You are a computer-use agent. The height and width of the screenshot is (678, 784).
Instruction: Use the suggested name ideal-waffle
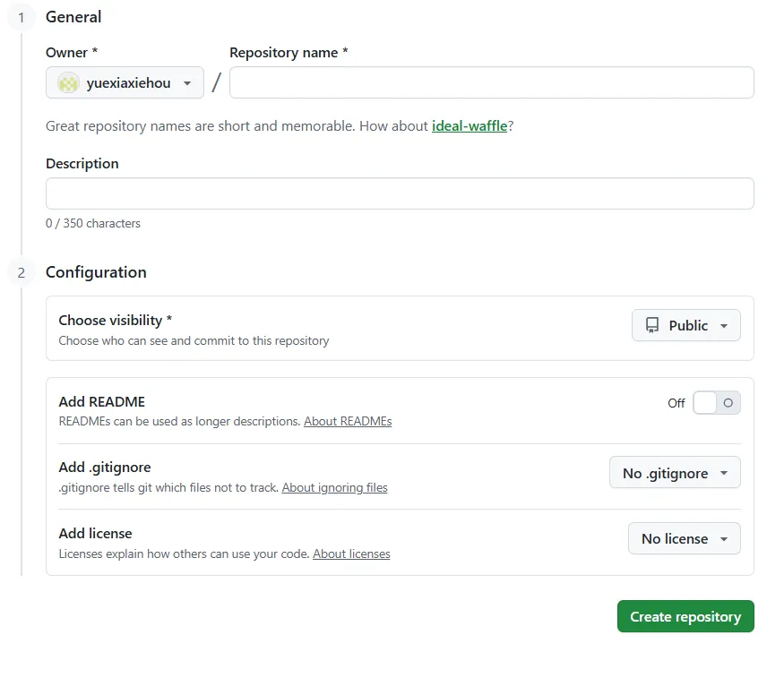470,126
